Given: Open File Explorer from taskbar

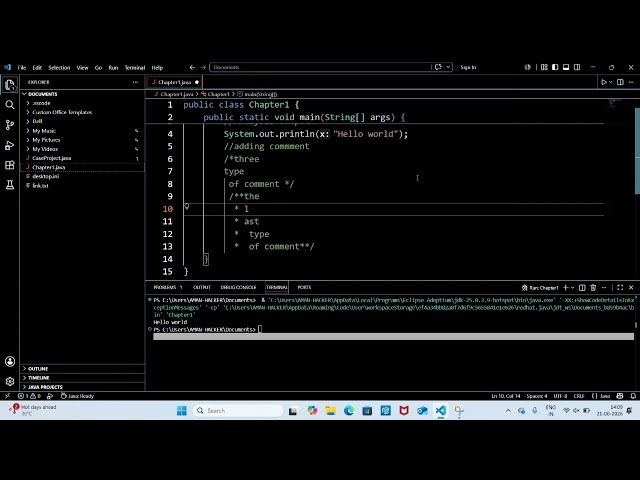Looking at the screenshot, I should pyautogui.click(x=331, y=411).
